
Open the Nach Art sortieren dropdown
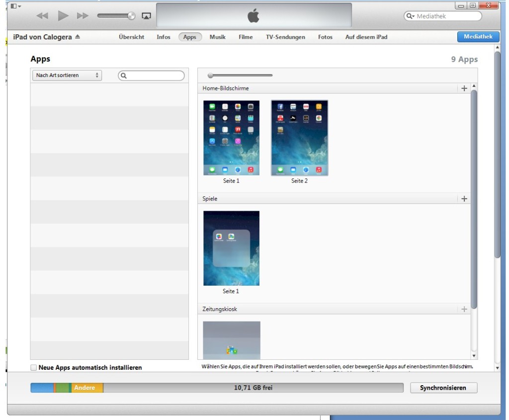67,75
